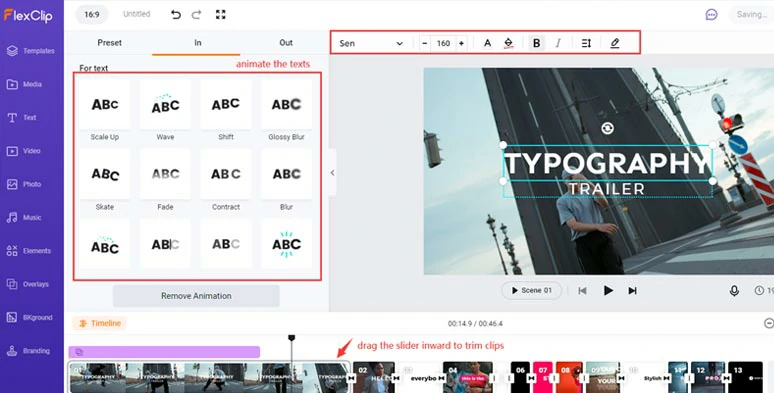Open the Video sidebar section

(24, 151)
